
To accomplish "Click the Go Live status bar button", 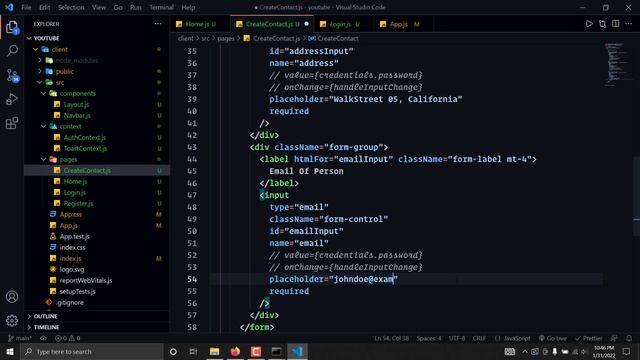I will pos(553,338).
